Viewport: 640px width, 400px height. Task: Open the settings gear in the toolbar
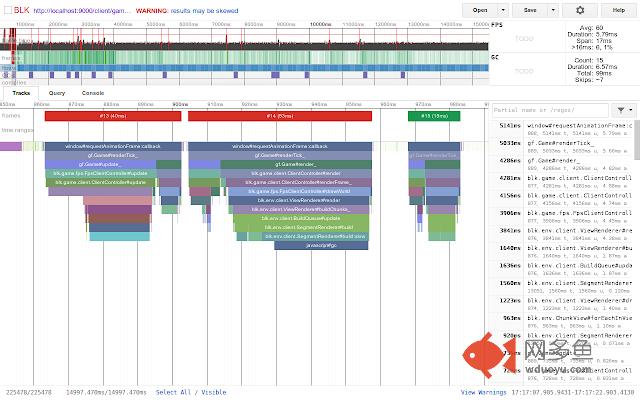tap(580, 10)
